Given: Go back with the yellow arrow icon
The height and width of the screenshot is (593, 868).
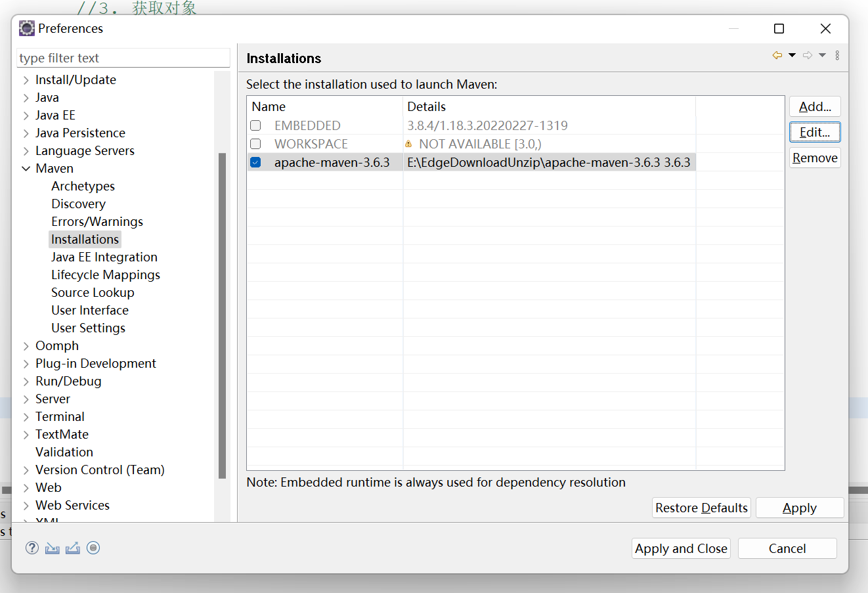Looking at the screenshot, I should (x=777, y=55).
